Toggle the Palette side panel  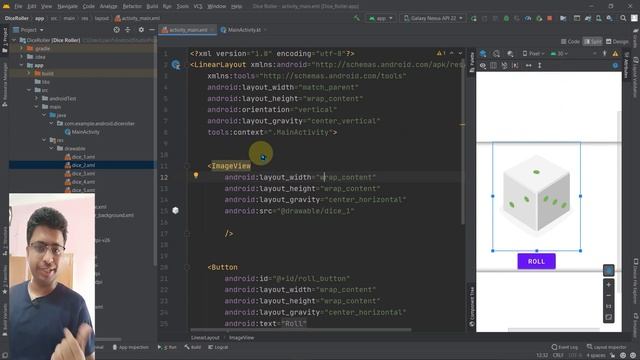tap(472, 62)
